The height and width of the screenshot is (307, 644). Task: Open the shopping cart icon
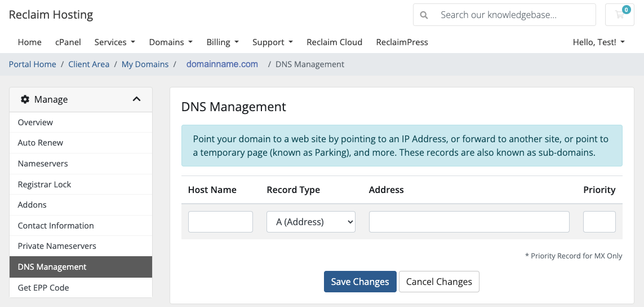pos(619,15)
